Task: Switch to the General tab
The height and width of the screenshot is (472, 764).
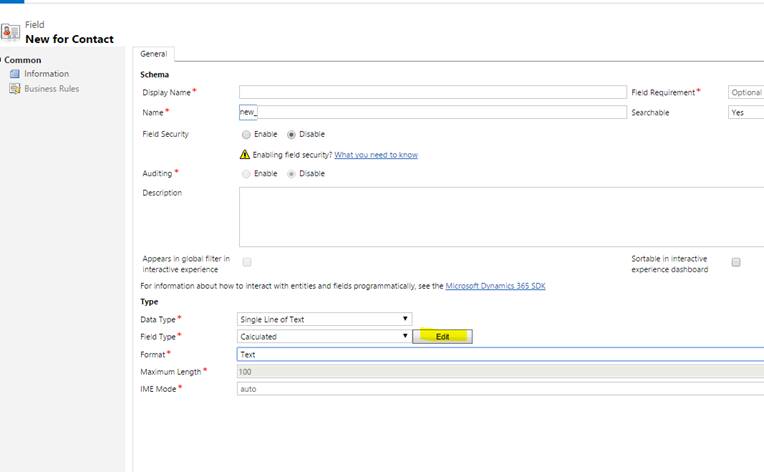Action: (x=153, y=54)
